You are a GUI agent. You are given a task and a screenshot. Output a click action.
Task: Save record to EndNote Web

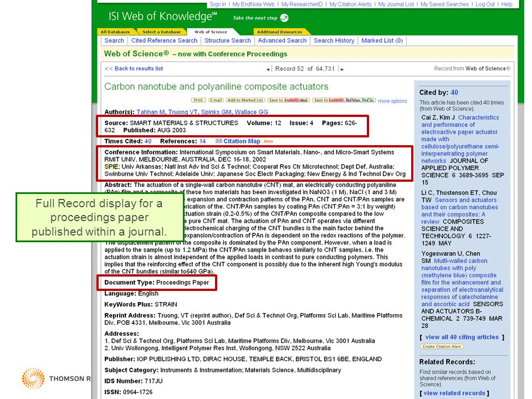click(288, 100)
